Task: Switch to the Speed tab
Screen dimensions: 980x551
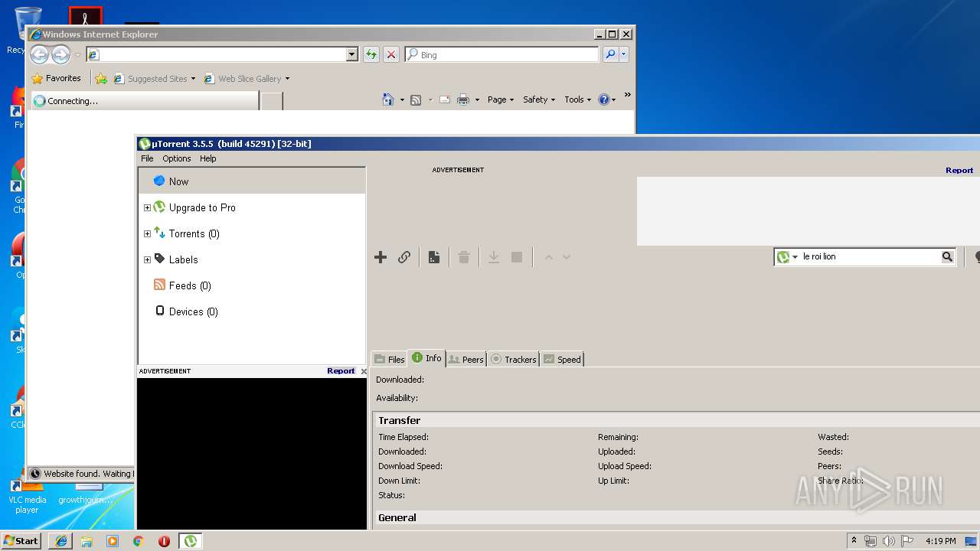Action: click(x=562, y=359)
